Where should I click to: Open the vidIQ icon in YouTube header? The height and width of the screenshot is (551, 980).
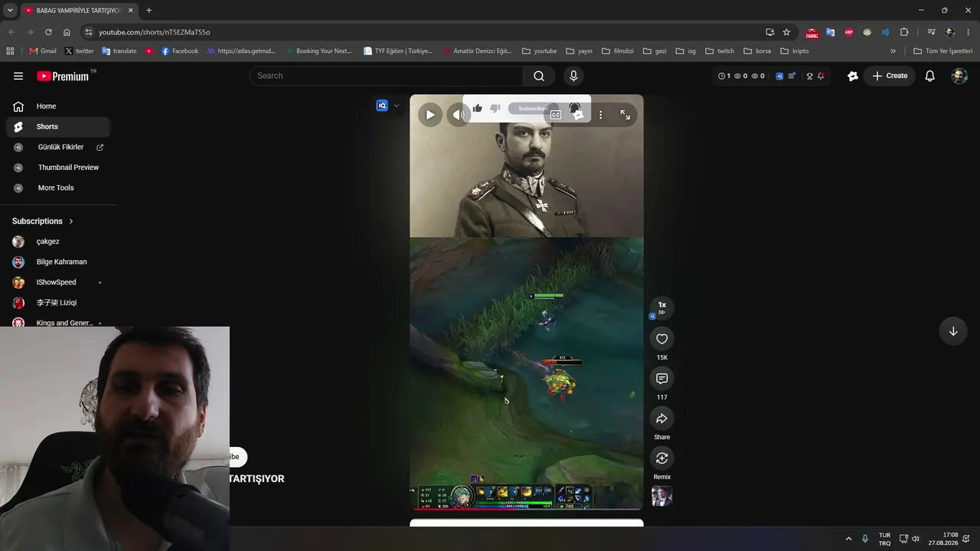pyautogui.click(x=779, y=76)
